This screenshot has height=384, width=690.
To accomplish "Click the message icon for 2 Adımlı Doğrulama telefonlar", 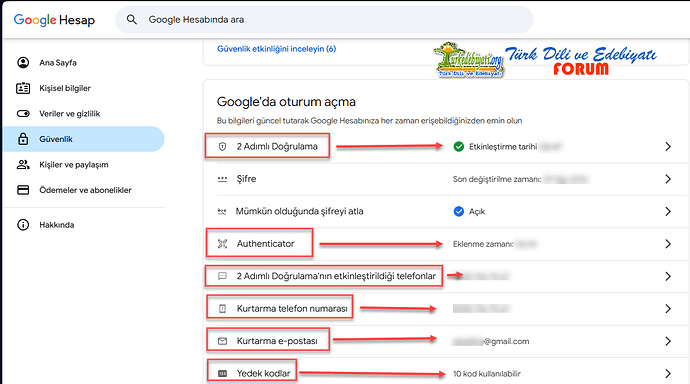I will tap(223, 276).
